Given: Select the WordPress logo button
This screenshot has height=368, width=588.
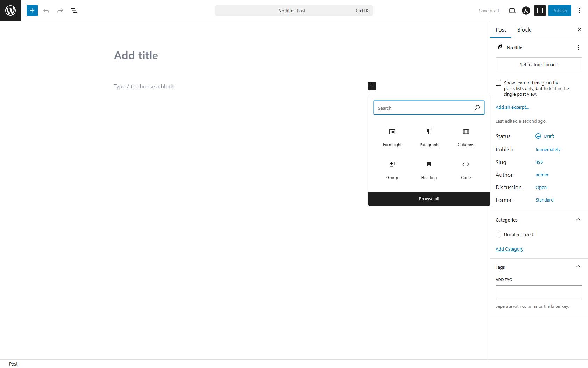Looking at the screenshot, I should click(x=10, y=11).
